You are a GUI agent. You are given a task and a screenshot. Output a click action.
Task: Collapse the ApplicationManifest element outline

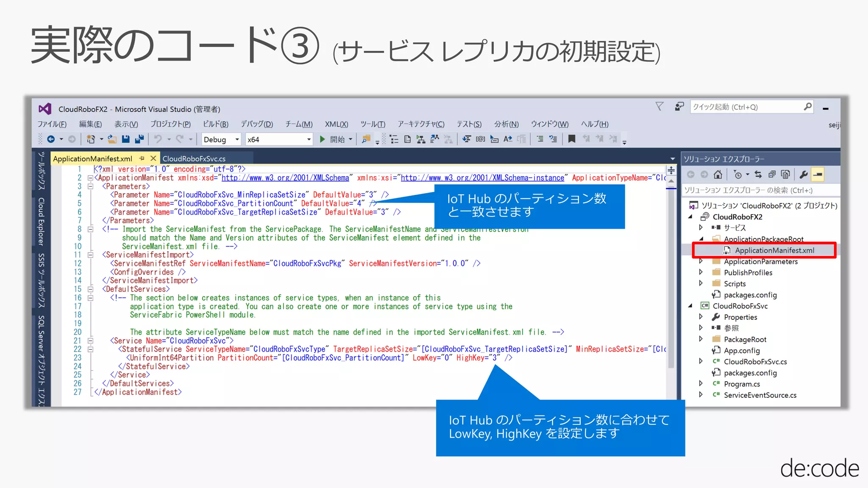point(90,178)
